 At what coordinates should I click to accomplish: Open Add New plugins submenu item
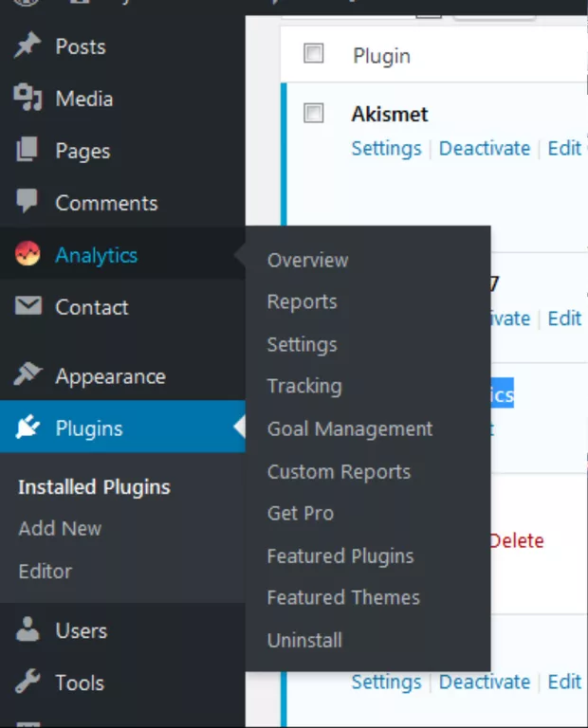click(60, 529)
